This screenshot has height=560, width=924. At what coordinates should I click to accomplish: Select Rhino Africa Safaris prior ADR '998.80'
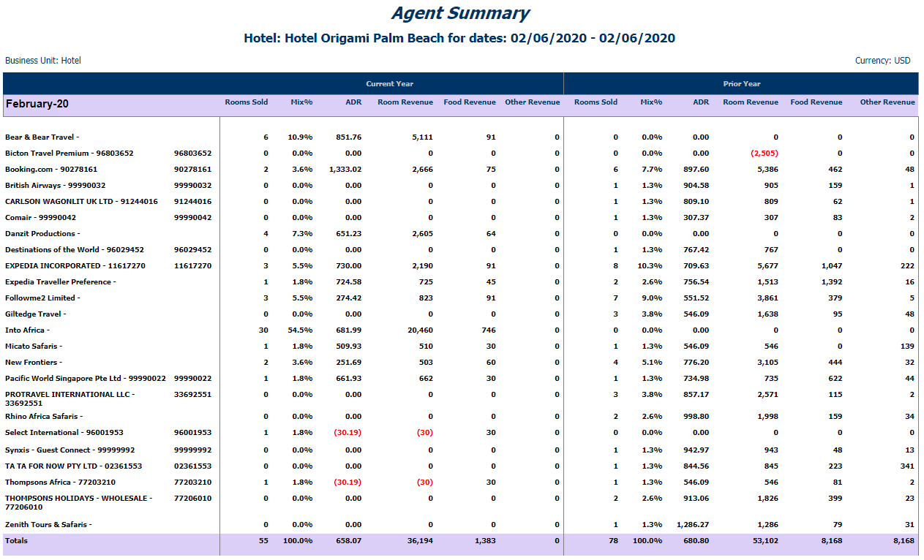[x=695, y=417]
